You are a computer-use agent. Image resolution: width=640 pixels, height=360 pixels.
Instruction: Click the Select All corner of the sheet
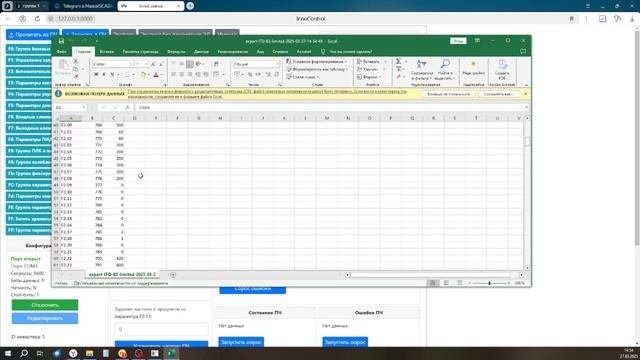pos(56,118)
